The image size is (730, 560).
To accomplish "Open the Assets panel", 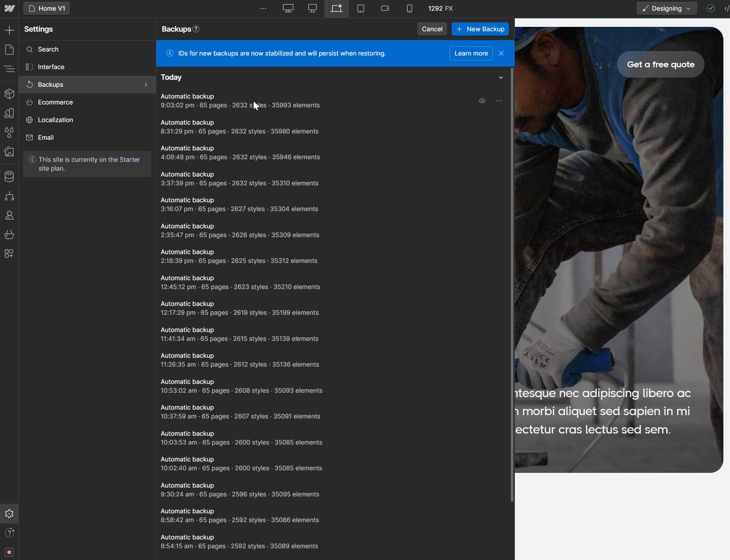I will (9, 152).
